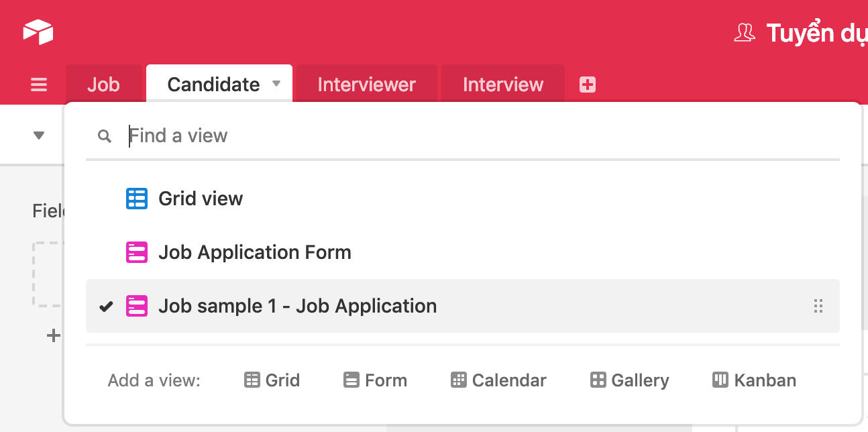Click the collaborators people icon

(x=745, y=33)
